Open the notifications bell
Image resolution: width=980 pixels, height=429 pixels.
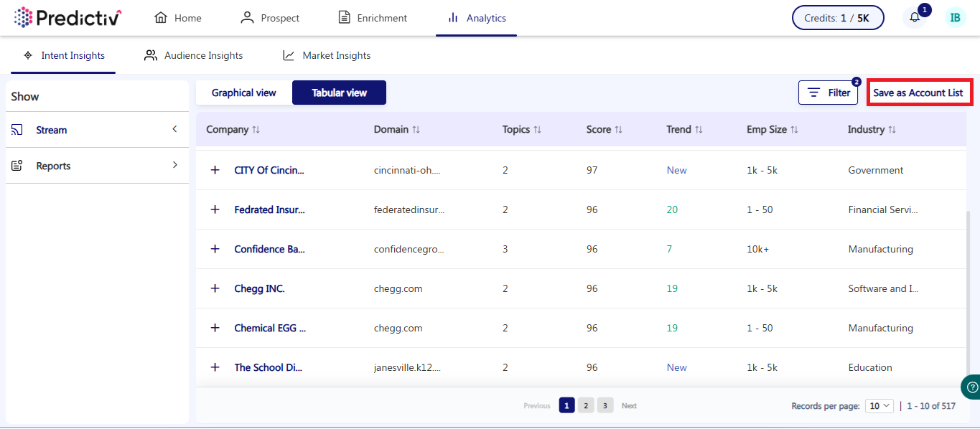915,18
